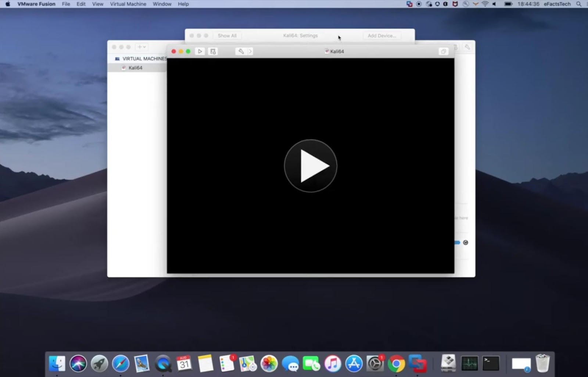Open the Help menu

(x=183, y=4)
